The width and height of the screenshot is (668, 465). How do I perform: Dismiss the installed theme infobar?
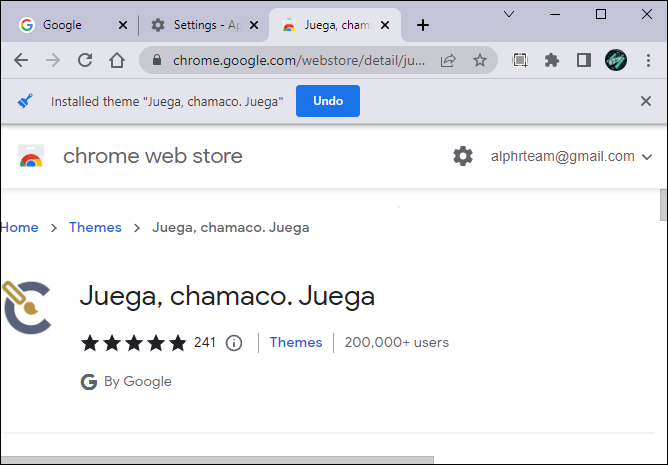pos(646,101)
